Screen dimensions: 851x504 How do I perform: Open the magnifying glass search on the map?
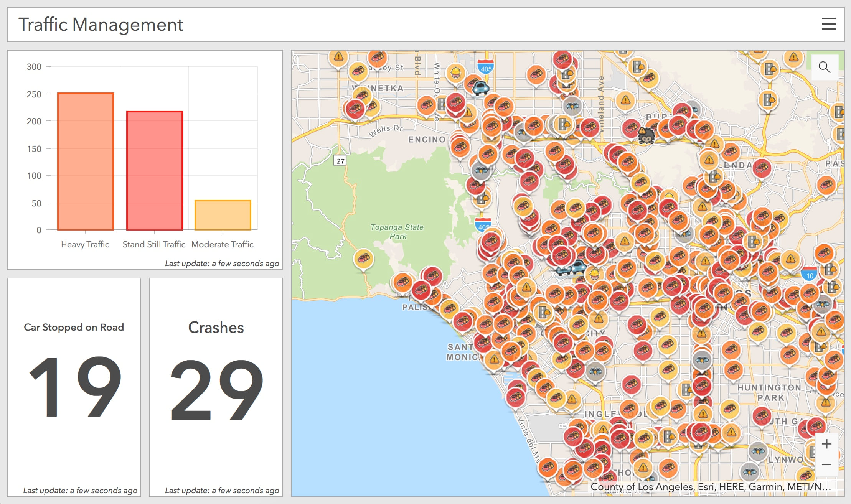825,67
